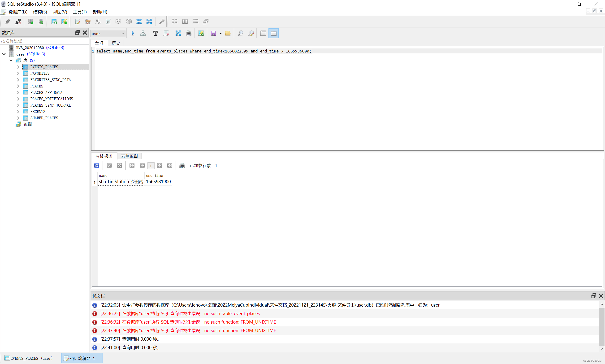Switch to the 历史 history tab
605x364 pixels.
(116, 43)
